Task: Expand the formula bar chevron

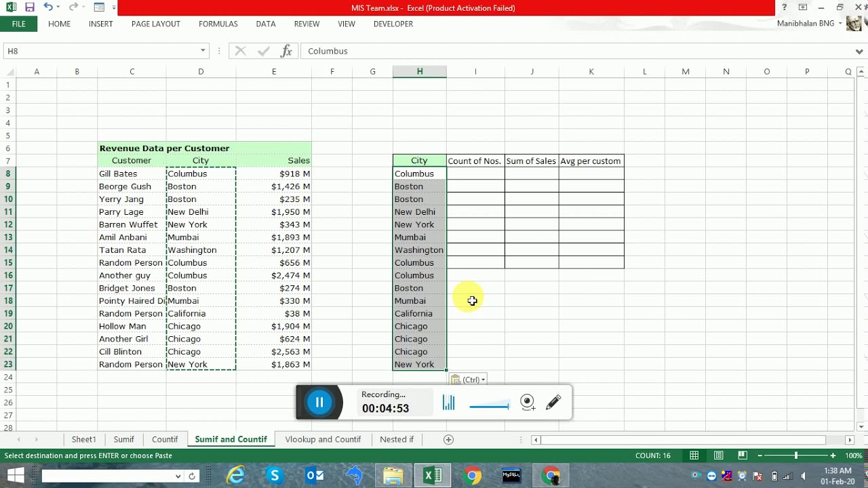Action: tap(859, 51)
